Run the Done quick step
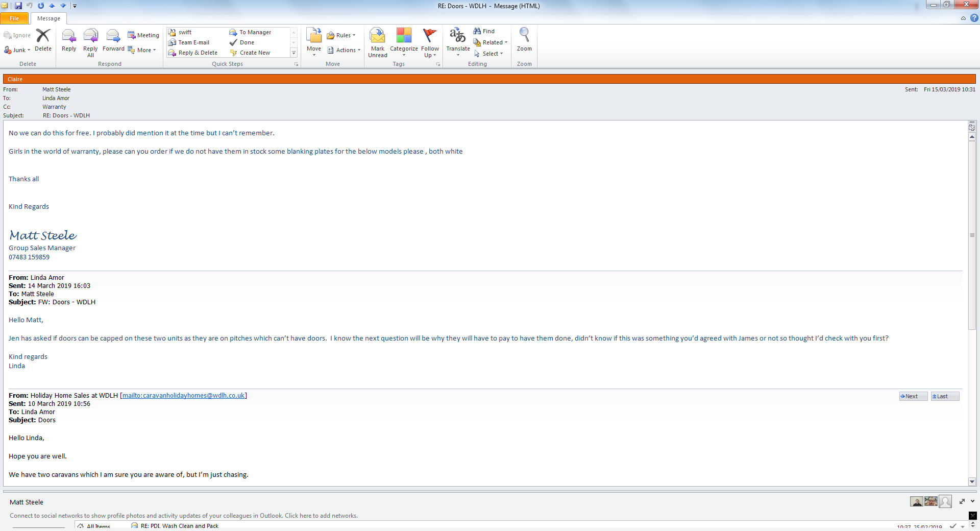This screenshot has height=531, width=980. tap(242, 42)
